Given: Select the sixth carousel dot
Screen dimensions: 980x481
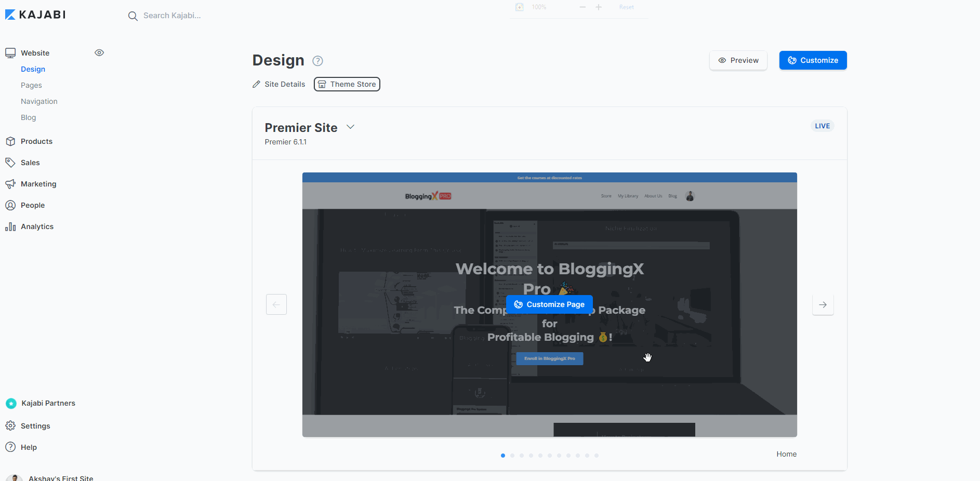Looking at the screenshot, I should [550, 456].
